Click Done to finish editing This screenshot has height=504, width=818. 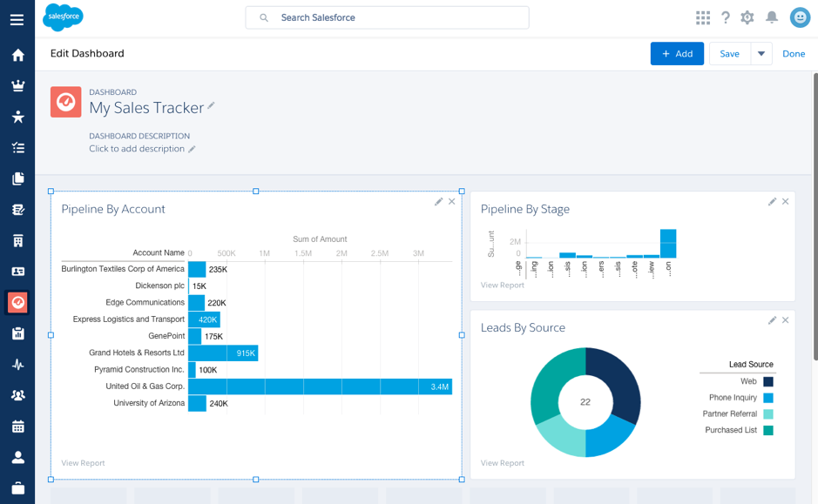[x=794, y=54]
